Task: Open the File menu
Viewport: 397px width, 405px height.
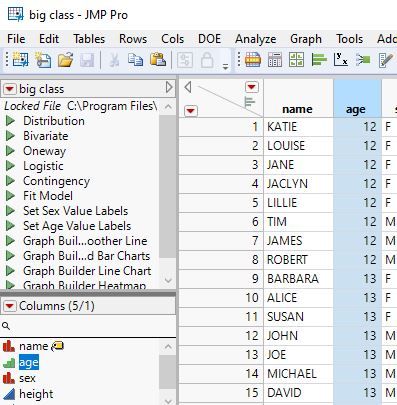Action: pos(16,39)
